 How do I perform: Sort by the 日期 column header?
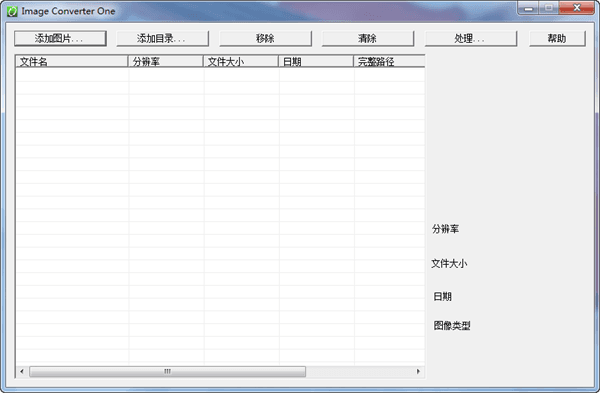(x=316, y=61)
